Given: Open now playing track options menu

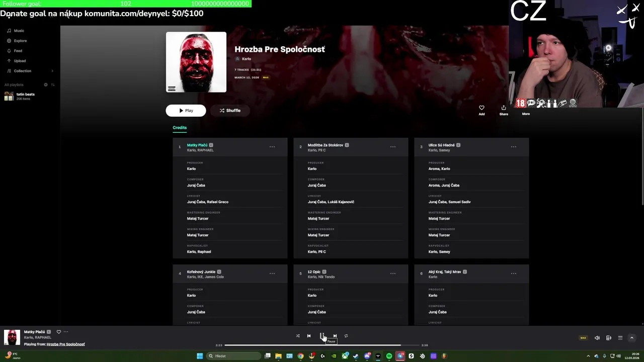Looking at the screenshot, I should [66, 332].
